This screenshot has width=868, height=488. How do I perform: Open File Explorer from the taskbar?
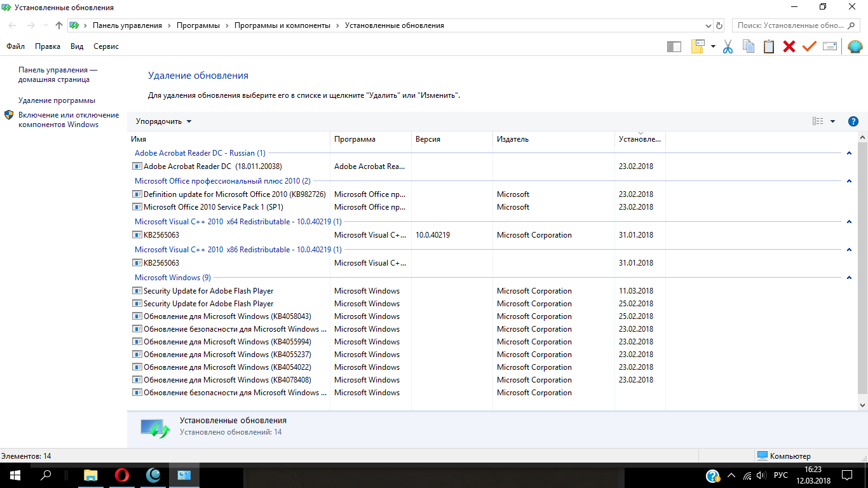pyautogui.click(x=91, y=475)
